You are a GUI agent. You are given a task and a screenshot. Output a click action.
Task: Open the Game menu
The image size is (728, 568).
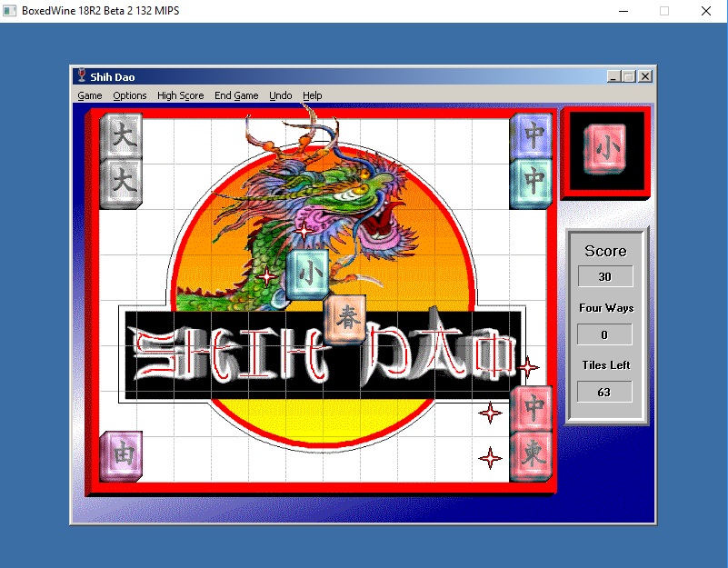[90, 95]
